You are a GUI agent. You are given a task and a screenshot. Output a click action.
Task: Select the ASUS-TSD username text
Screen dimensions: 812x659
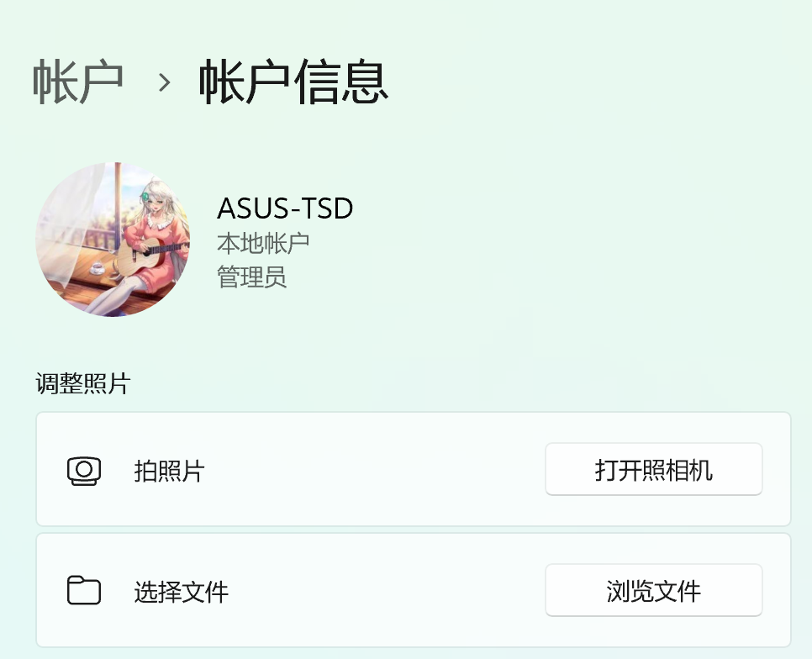[x=285, y=208]
